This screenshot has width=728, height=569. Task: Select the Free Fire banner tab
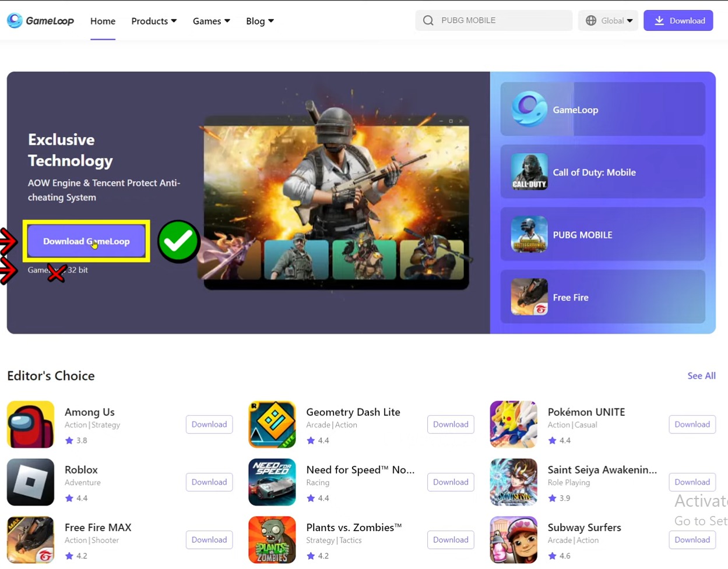[x=603, y=297]
